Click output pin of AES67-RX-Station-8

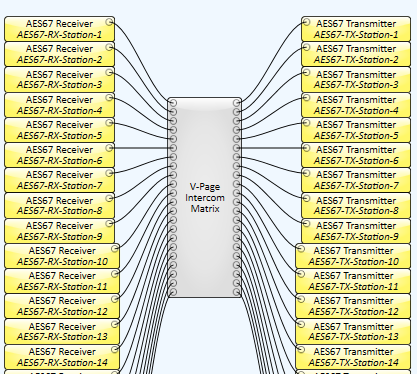109,198
